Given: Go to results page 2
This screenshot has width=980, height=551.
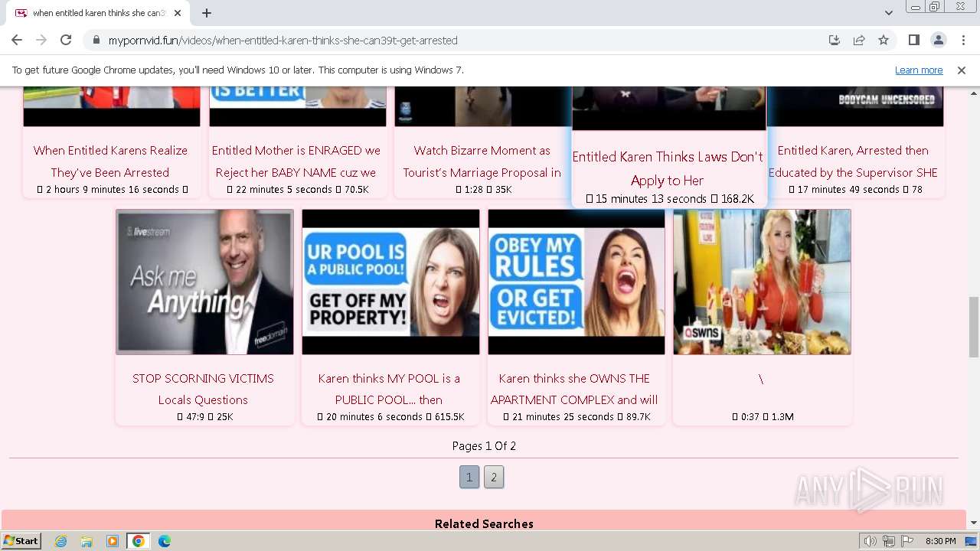Looking at the screenshot, I should 494,477.
